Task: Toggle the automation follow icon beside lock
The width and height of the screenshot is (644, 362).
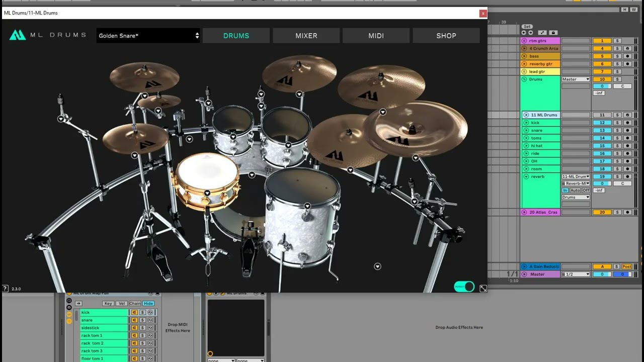Action: pos(542,33)
